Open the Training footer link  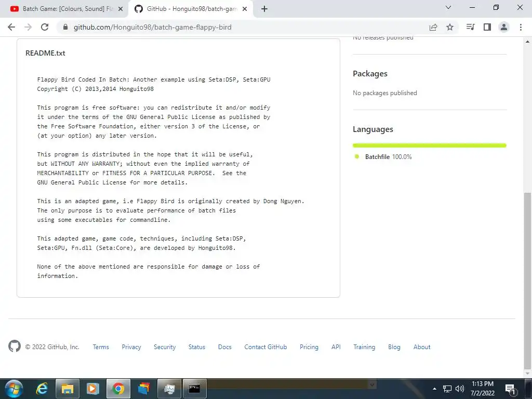(x=364, y=347)
